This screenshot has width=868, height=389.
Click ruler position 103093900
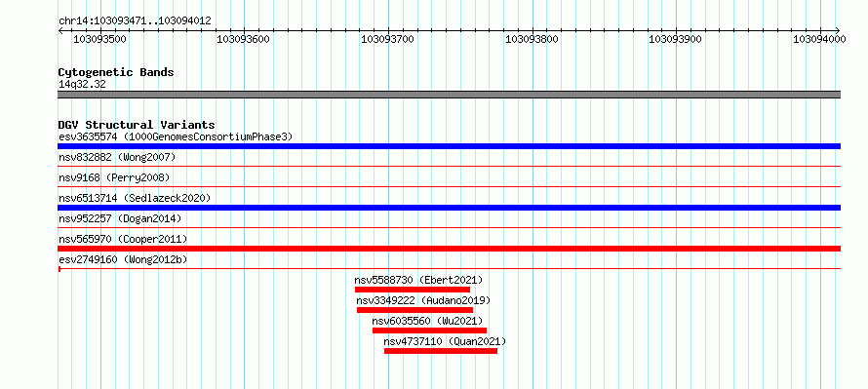[x=675, y=39]
